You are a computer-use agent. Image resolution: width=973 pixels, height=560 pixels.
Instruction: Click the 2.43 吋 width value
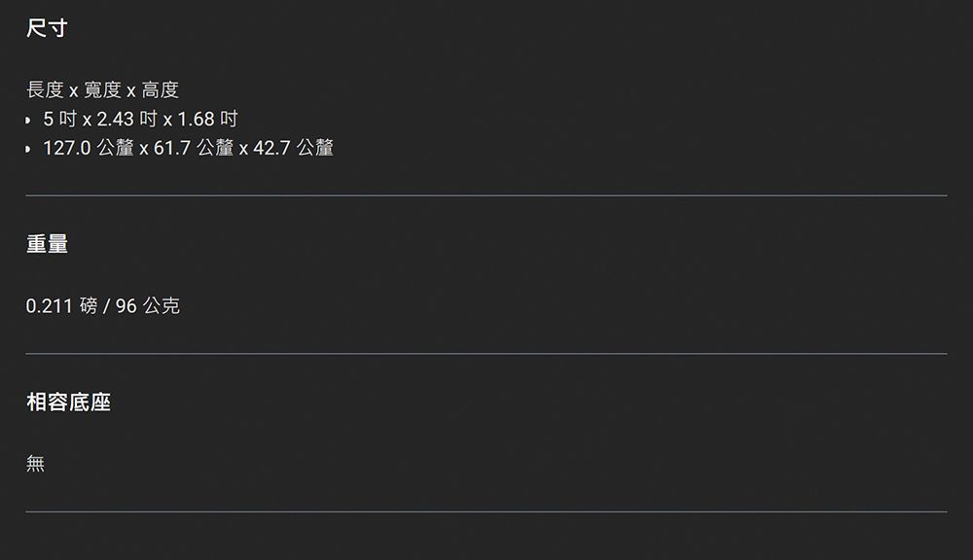pos(127,119)
